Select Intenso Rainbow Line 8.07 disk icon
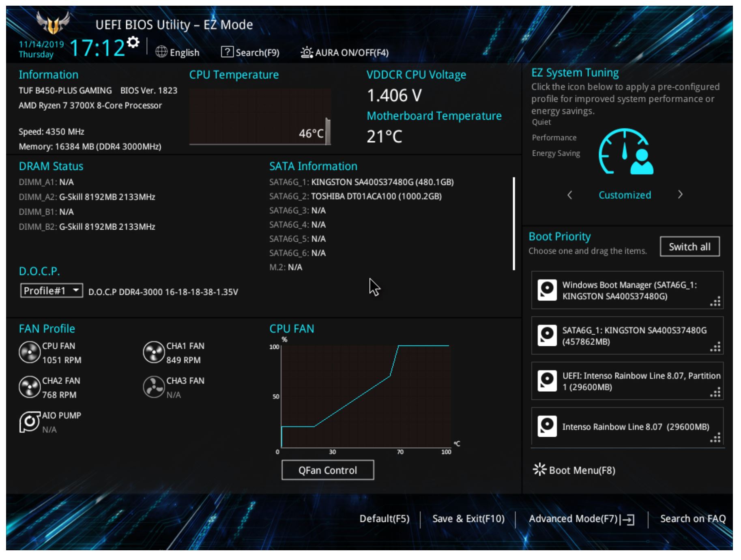This screenshot has height=560, width=741. click(547, 427)
